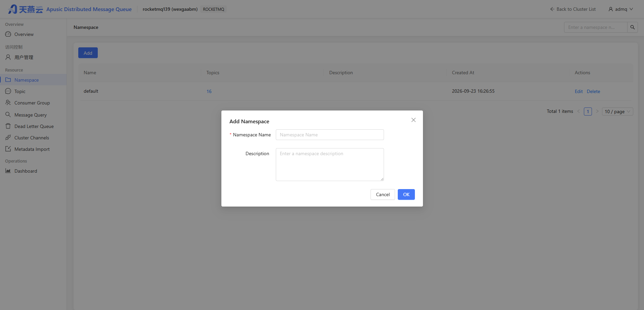644x310 pixels.
Task: Open the Dashboard menu item
Action: (33, 171)
